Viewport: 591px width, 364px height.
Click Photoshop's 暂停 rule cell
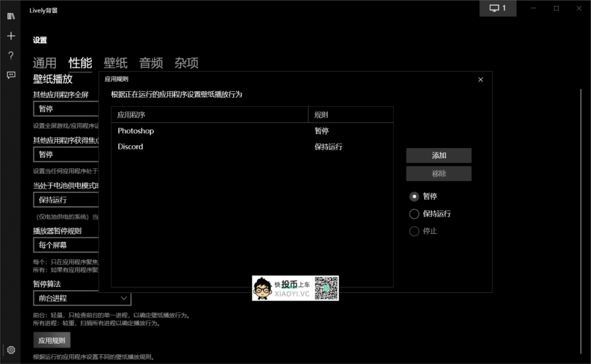pyautogui.click(x=322, y=131)
